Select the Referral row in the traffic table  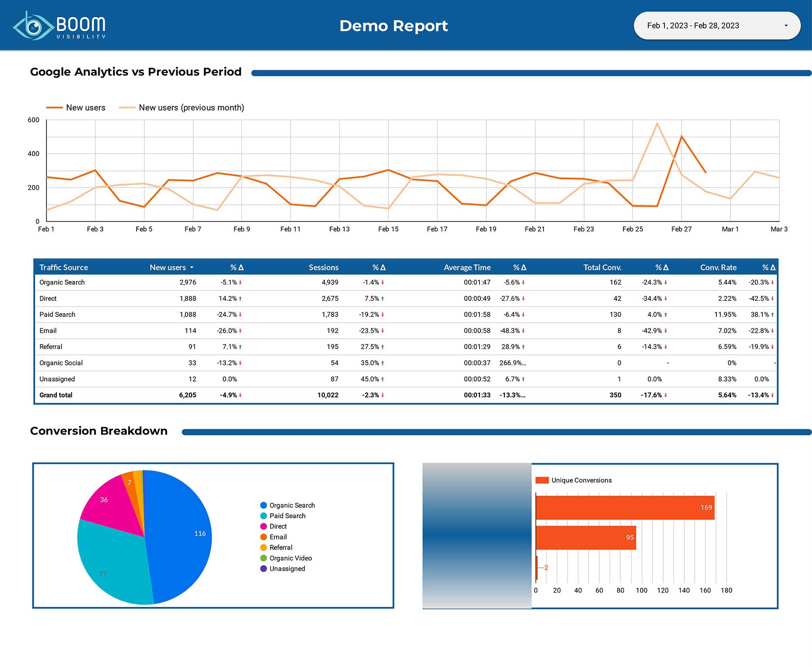click(406, 347)
